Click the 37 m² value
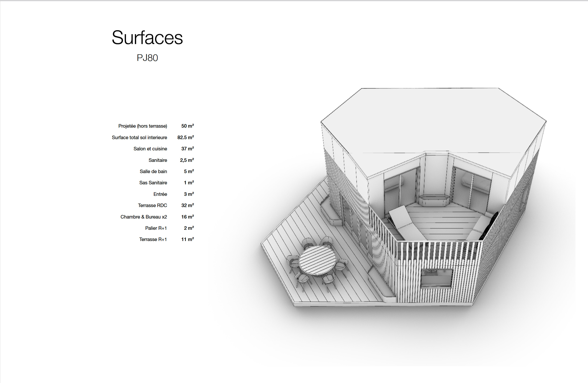The width and height of the screenshot is (588, 383). [188, 149]
